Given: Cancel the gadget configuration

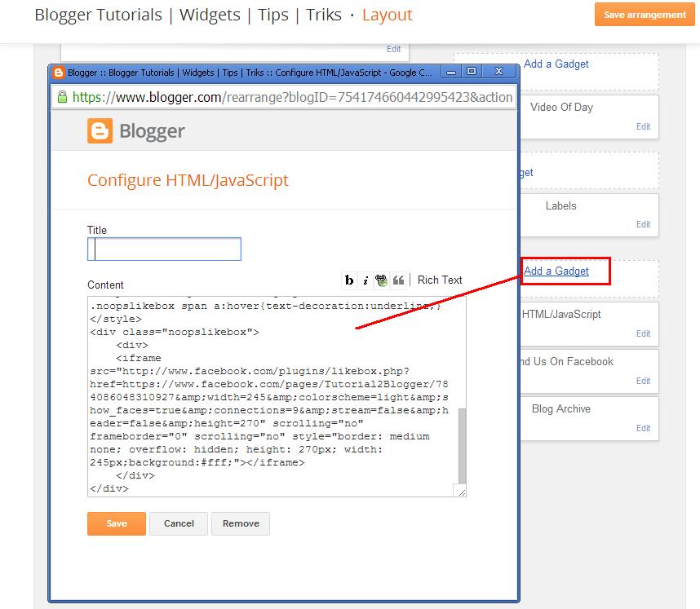Looking at the screenshot, I should [179, 523].
